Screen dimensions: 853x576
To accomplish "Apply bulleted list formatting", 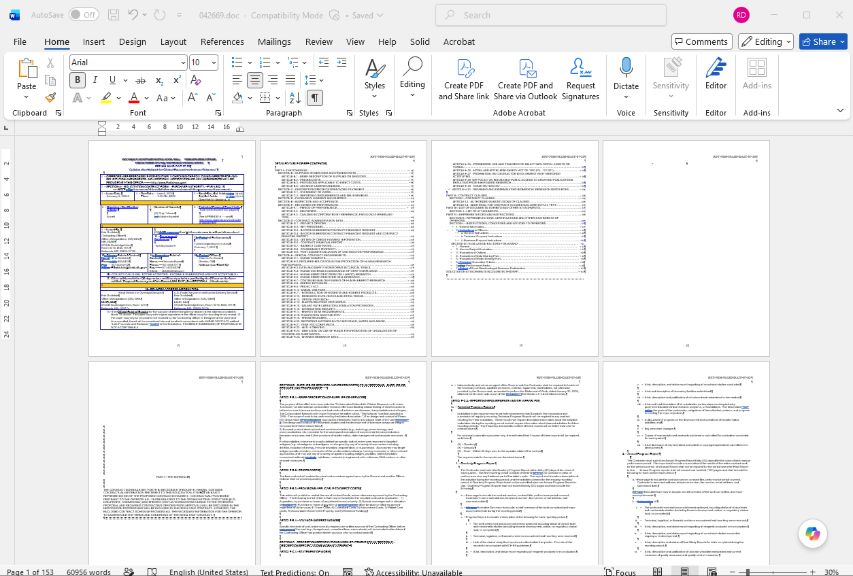I will pyautogui.click(x=237, y=63).
